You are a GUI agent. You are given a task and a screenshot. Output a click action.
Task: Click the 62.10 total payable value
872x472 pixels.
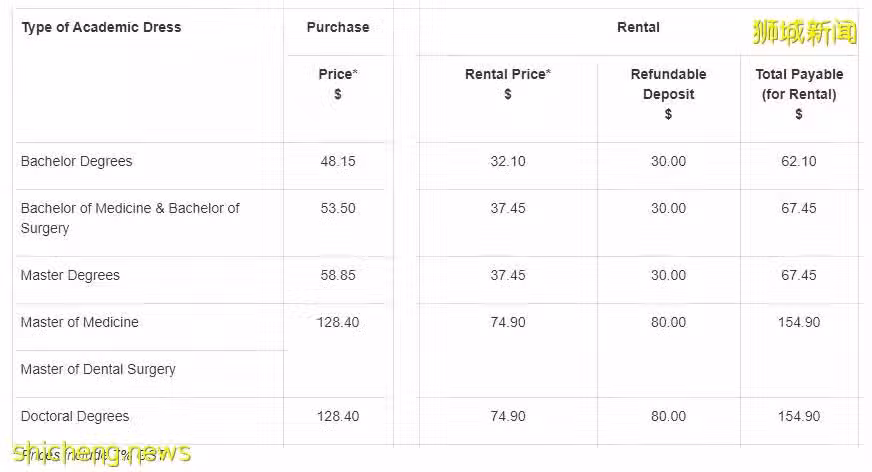799,161
